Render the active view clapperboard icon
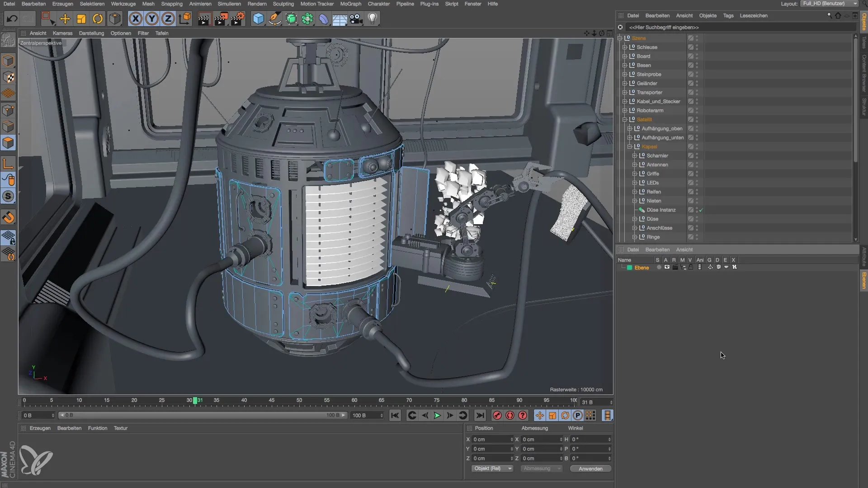Viewport: 868px width, 488px height. [x=204, y=19]
